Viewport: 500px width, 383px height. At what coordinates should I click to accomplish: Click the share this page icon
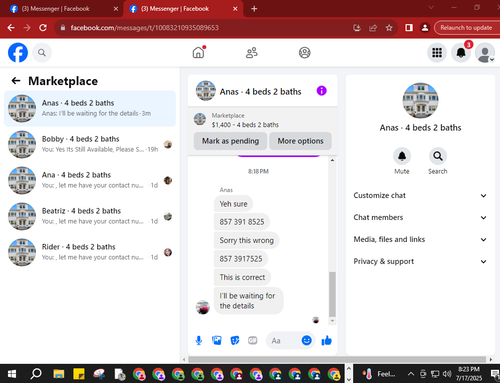click(x=373, y=28)
